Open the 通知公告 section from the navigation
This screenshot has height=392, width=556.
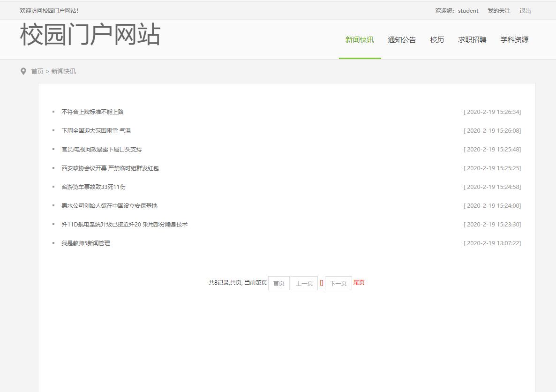(x=402, y=40)
